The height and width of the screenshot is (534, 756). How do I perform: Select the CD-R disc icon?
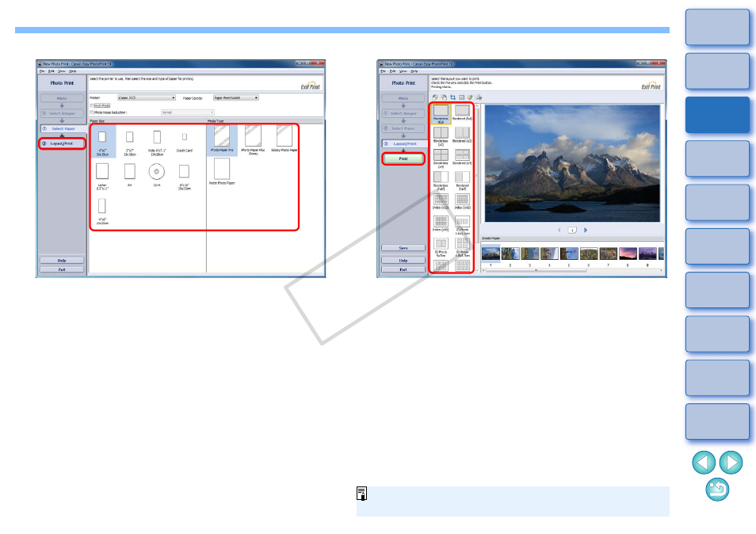point(157,172)
